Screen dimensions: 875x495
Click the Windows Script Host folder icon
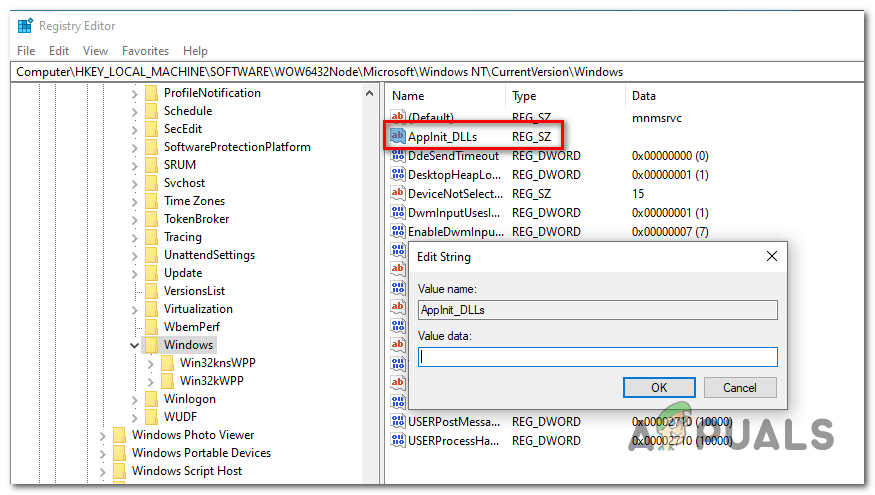click(119, 472)
